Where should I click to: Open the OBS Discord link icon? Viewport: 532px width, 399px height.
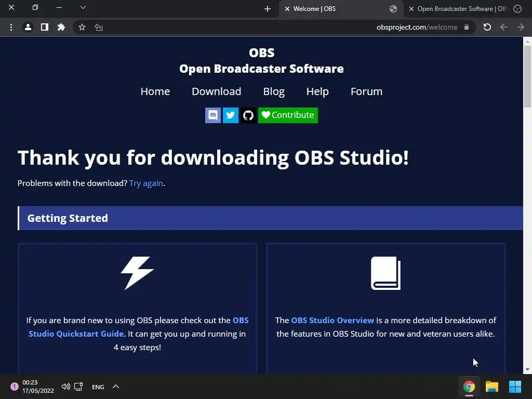(x=212, y=115)
